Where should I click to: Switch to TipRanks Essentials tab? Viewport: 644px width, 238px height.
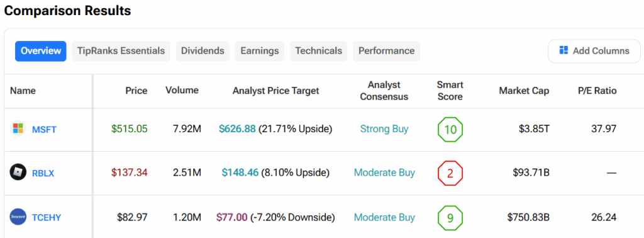(x=121, y=51)
